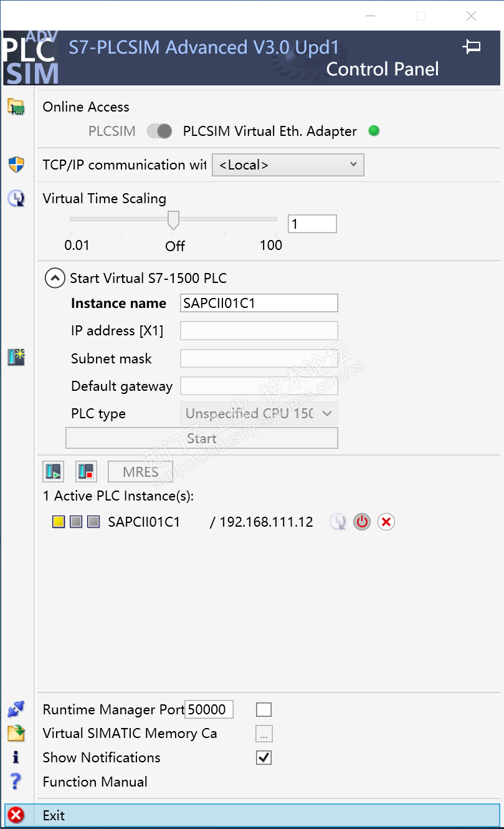504x829 pixels.
Task: Click the Exit menu item
Action: point(54,815)
